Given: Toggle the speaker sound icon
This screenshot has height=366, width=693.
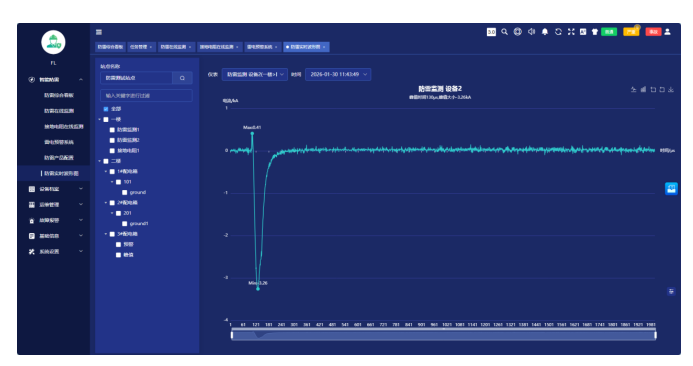Looking at the screenshot, I should (531, 32).
